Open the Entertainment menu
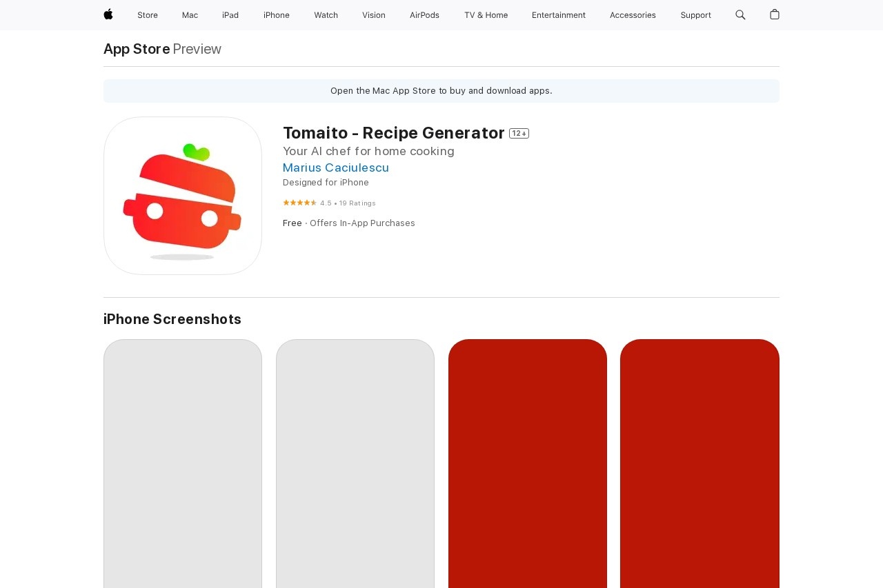Image resolution: width=883 pixels, height=588 pixels. pyautogui.click(x=559, y=15)
